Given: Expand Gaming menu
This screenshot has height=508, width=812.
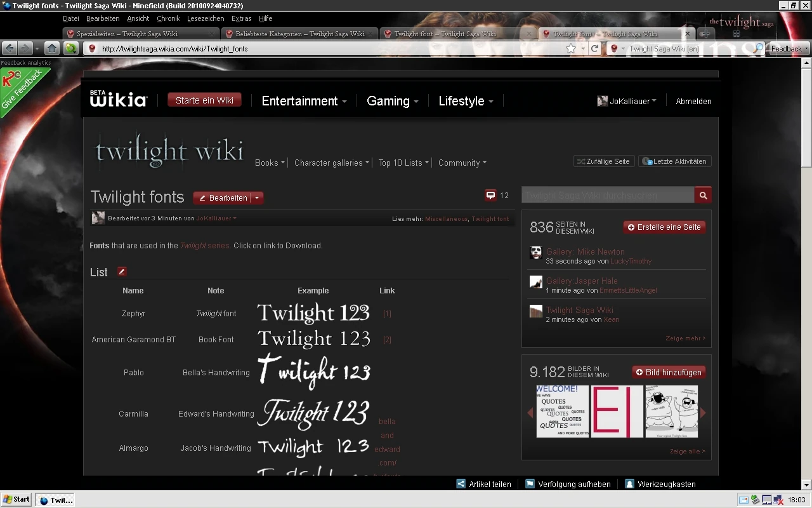Looking at the screenshot, I should pyautogui.click(x=393, y=101).
